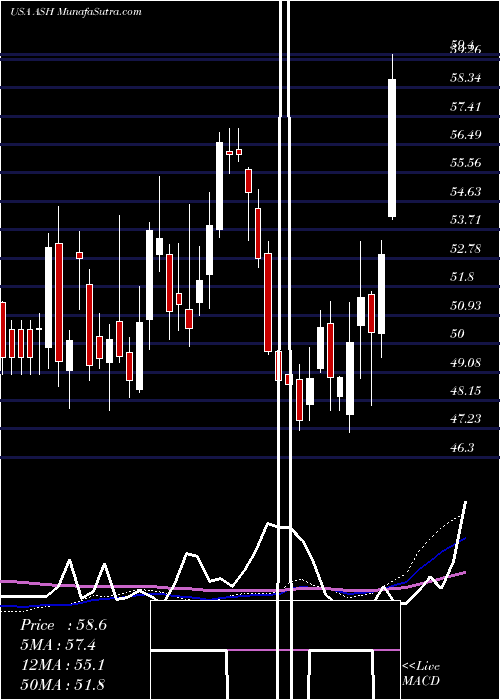Click the 47.23 price axis label

click(x=466, y=419)
